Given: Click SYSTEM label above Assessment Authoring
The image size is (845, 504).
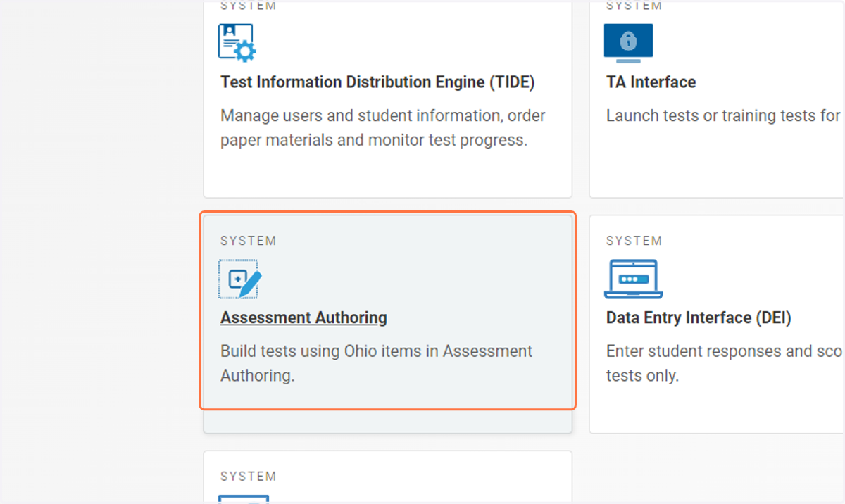Looking at the screenshot, I should click(x=249, y=241).
